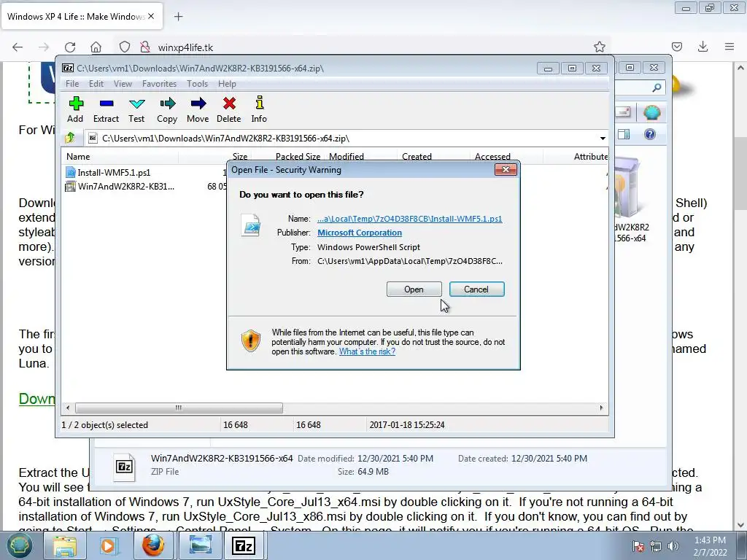Click the Explorer window search magnifier icon
Image resolution: width=747 pixels, height=560 pixels.
tap(657, 87)
